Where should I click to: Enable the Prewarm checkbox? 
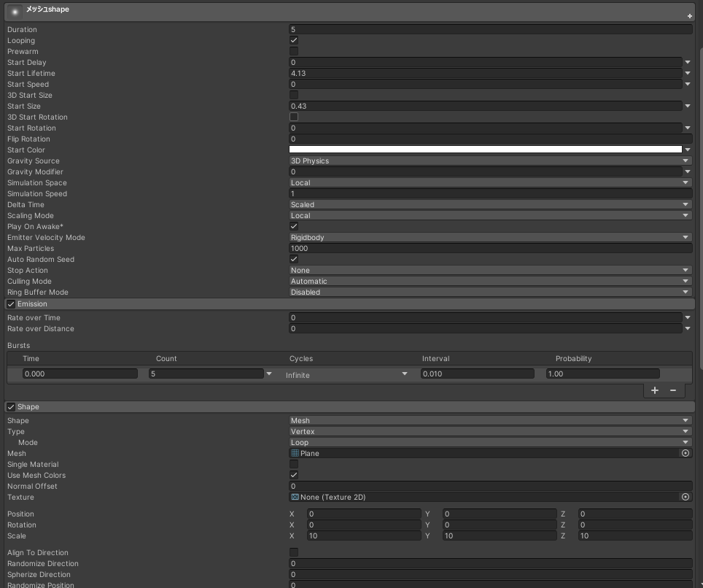[x=294, y=51]
